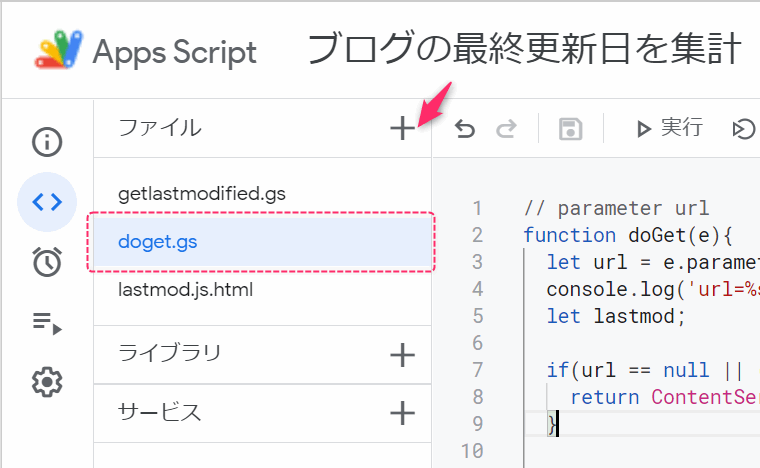Place cursor on code line 5

pos(616,316)
